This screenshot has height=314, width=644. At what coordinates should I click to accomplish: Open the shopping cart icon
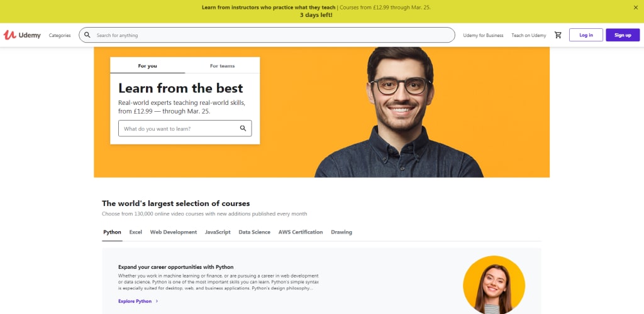[558, 35]
